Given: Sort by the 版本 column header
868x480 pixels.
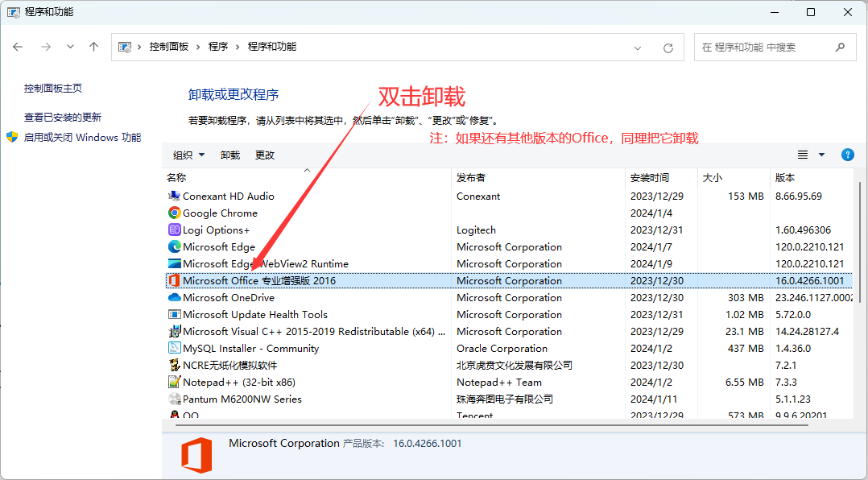Looking at the screenshot, I should point(785,178).
